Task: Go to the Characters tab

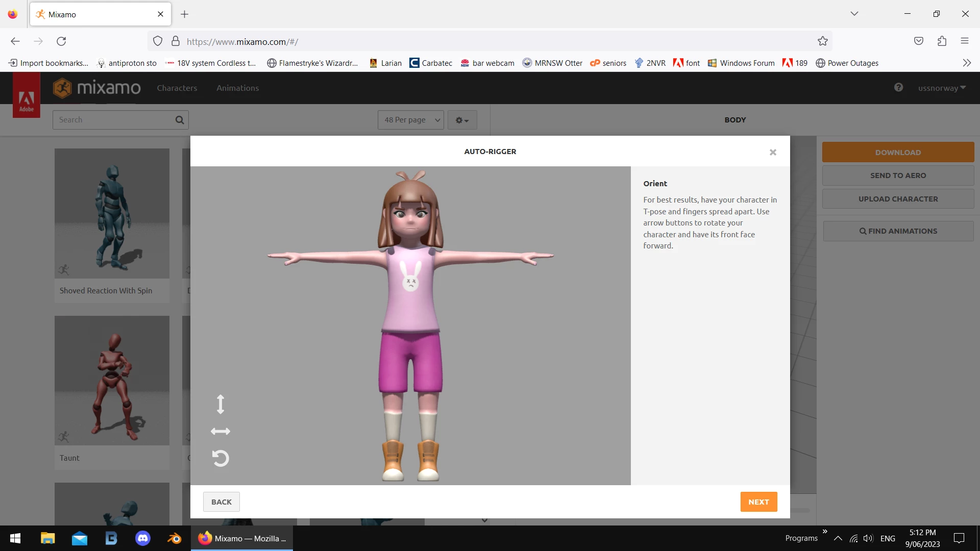Action: click(177, 88)
